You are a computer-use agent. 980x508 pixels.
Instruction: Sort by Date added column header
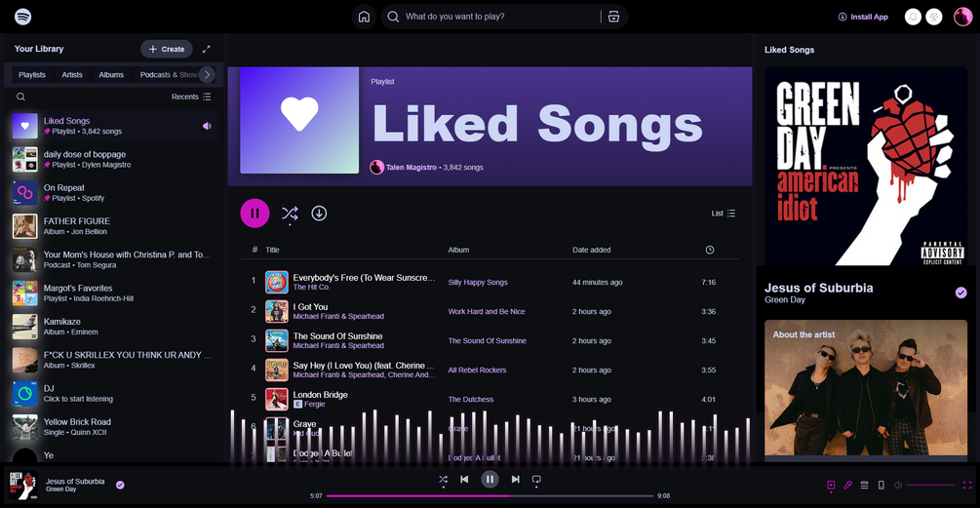[x=591, y=250]
